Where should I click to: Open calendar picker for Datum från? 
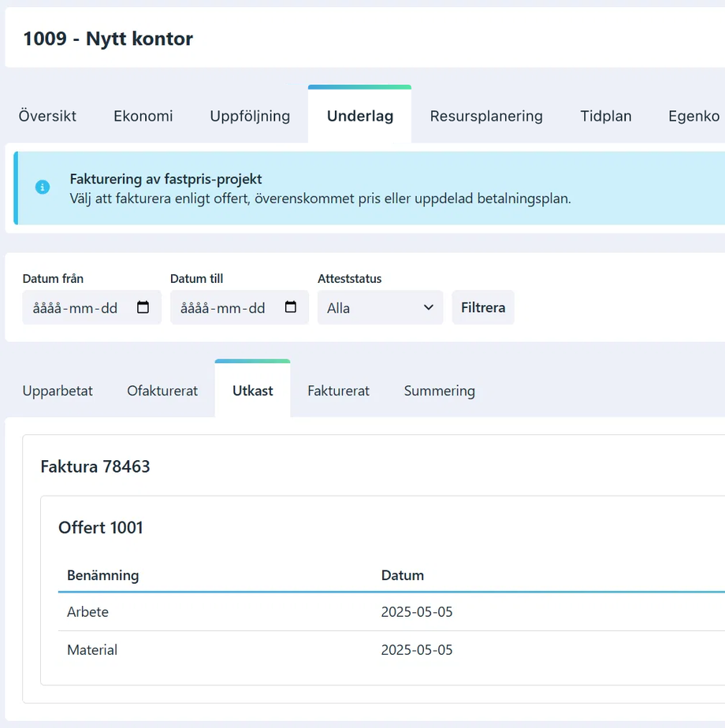pos(143,307)
